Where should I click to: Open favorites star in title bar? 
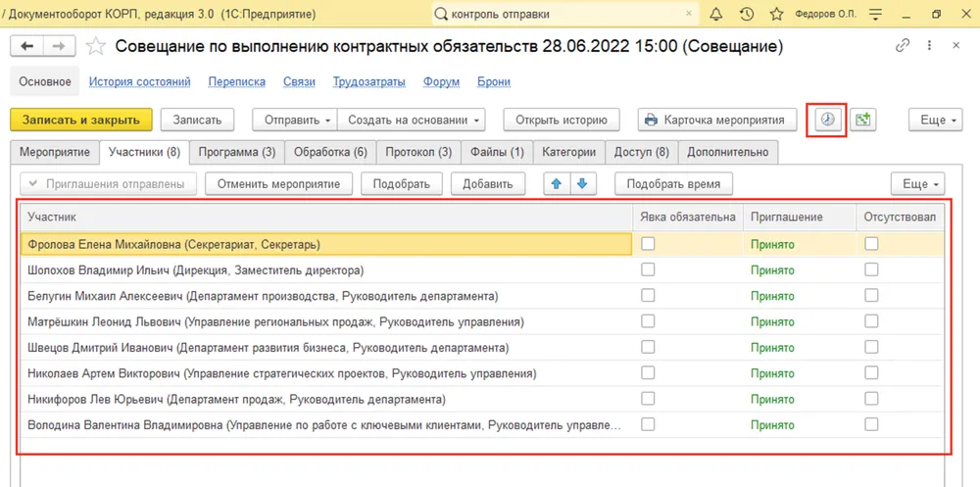(776, 13)
